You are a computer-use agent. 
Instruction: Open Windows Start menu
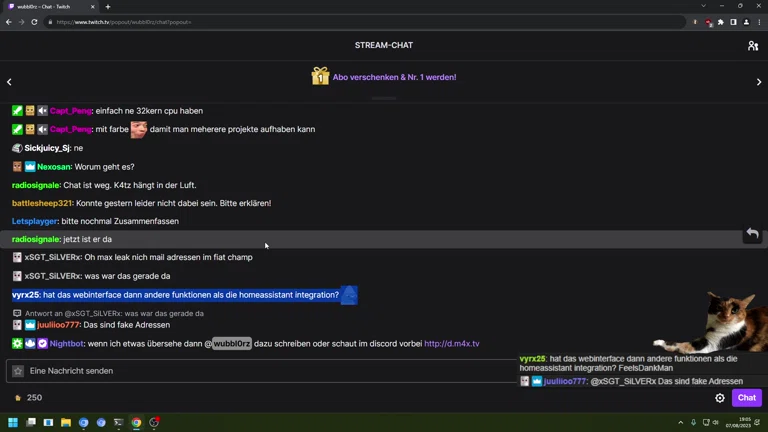point(13,422)
